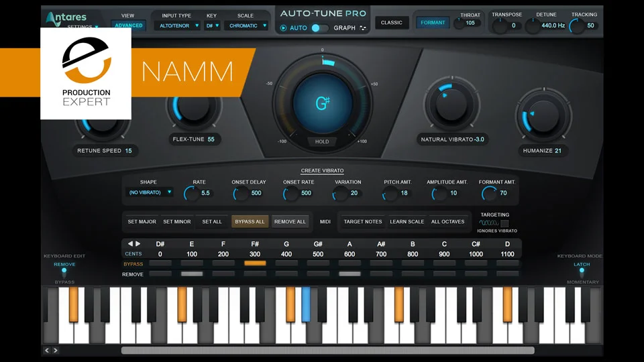
Task: Click the scale shift right arrow
Action: [138, 244]
